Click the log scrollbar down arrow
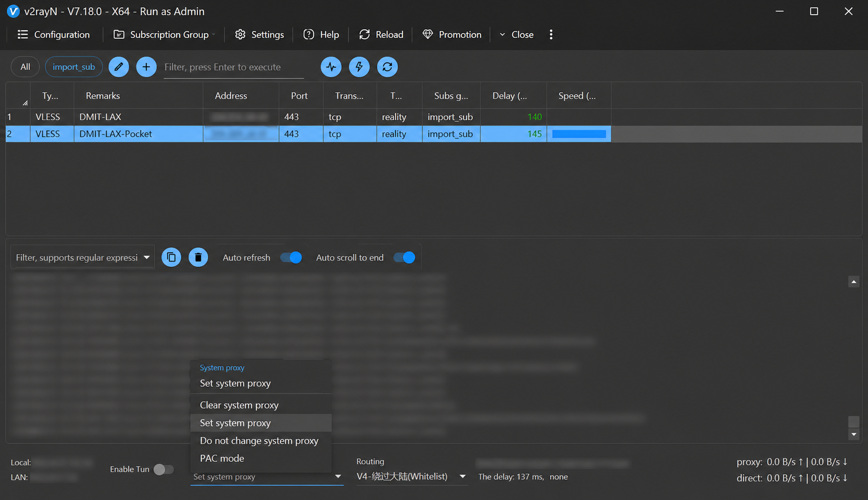The width and height of the screenshot is (868, 500). [x=854, y=434]
